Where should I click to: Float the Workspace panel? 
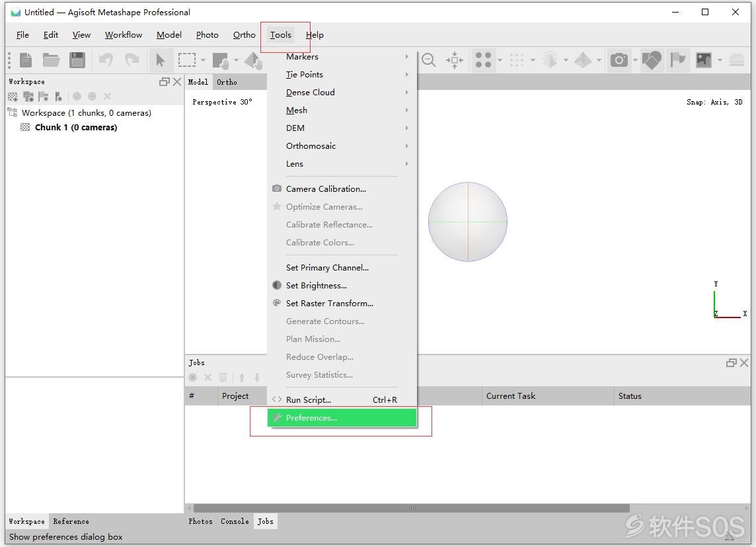click(165, 82)
